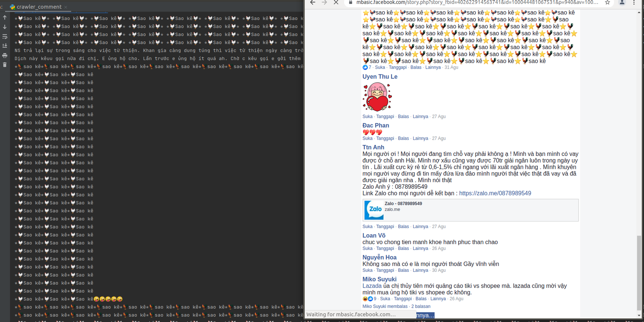Go forward in the browser
The height and width of the screenshot is (322, 644).
click(x=324, y=2)
